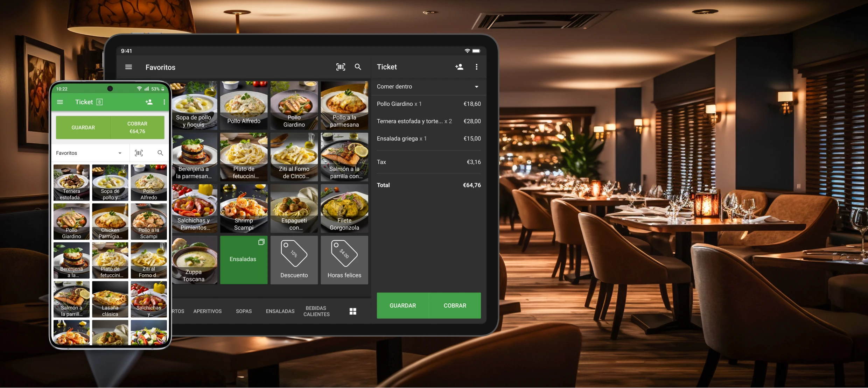The width and height of the screenshot is (868, 388).
Task: Click GUARDAR button on tablet
Action: click(x=402, y=305)
